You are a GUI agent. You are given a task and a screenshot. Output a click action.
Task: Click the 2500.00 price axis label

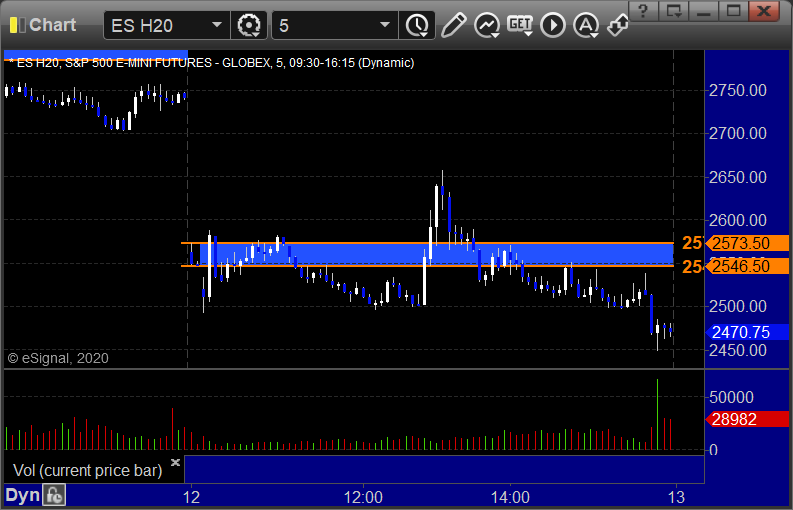coord(738,307)
